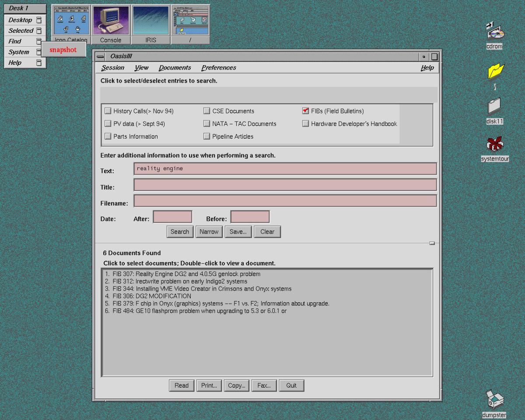This screenshot has height=420, width=525.
Task: Focus the Title input field
Action: (285, 185)
